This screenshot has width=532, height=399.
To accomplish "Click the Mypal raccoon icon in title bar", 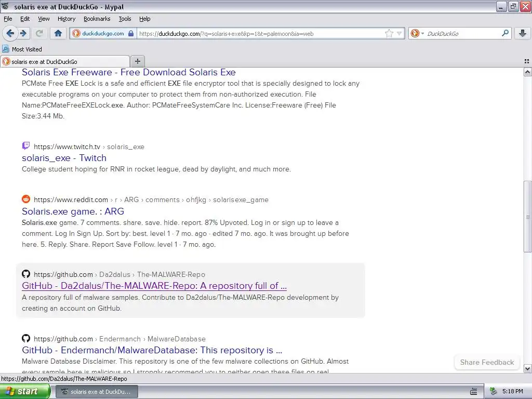I will 5,6.
